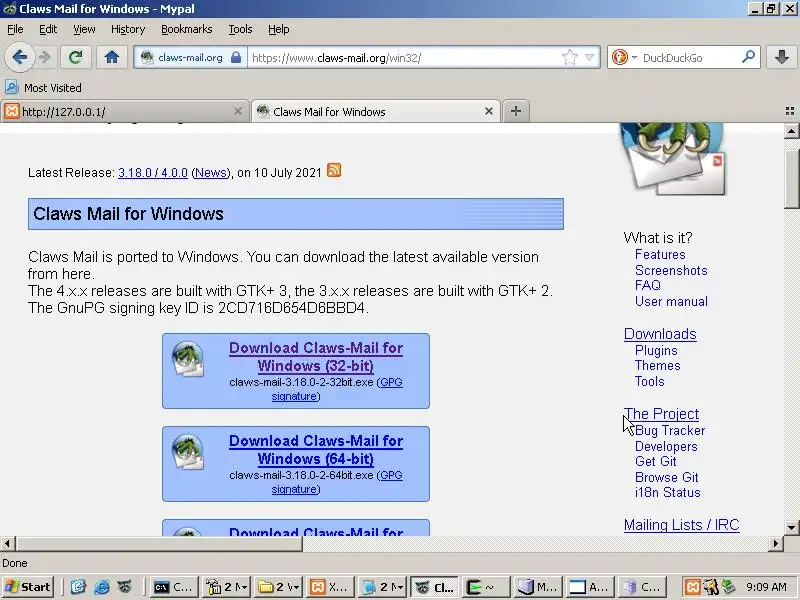Click the XAMPP system tray icon
800x600 pixels.
pos(692,587)
